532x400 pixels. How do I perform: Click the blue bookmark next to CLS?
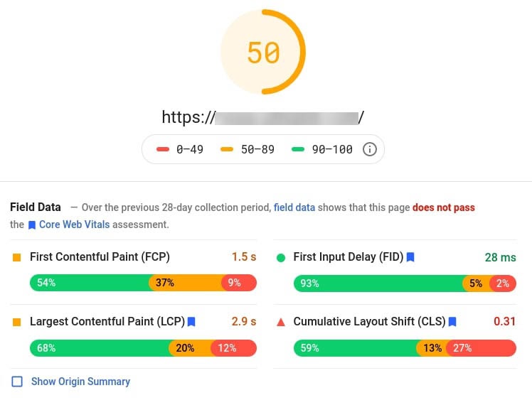[452, 321]
